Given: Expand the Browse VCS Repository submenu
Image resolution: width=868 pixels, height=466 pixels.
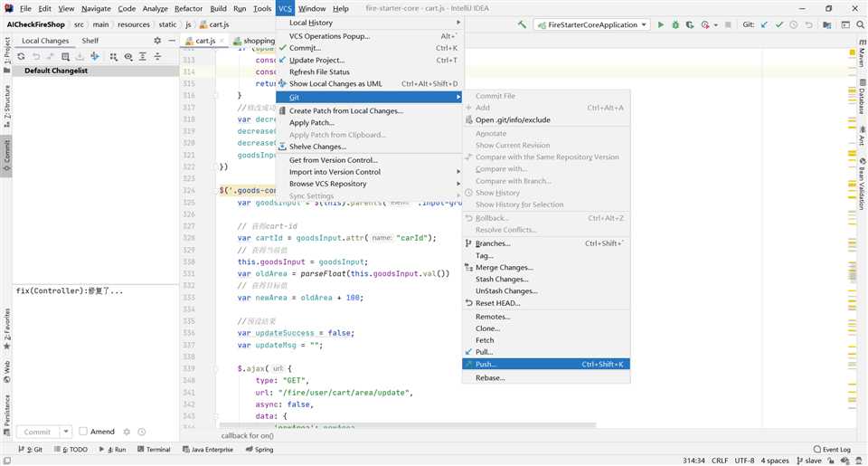Looking at the screenshot, I should [369, 184].
